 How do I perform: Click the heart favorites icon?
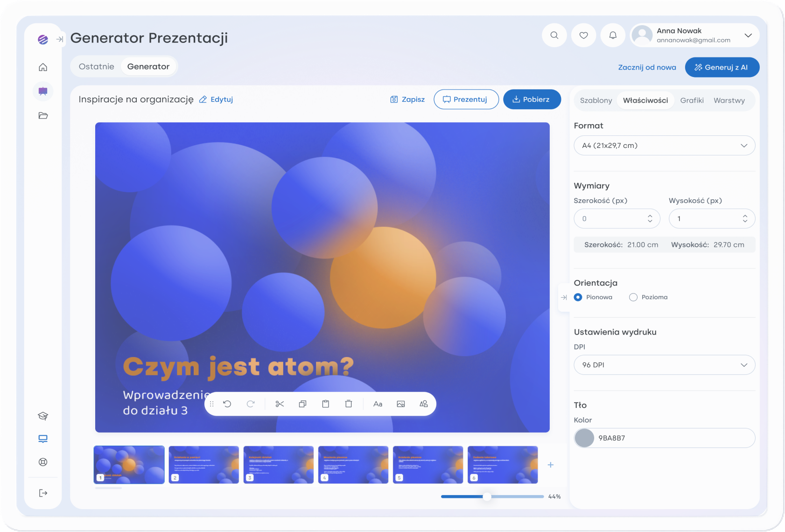(583, 35)
